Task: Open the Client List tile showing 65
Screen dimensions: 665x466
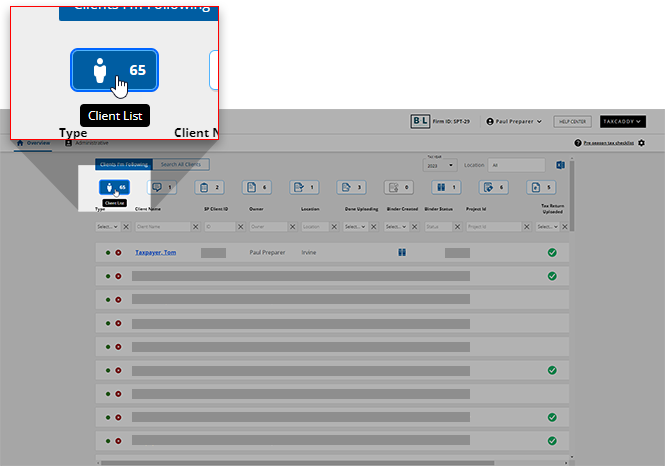Action: pyautogui.click(x=115, y=187)
